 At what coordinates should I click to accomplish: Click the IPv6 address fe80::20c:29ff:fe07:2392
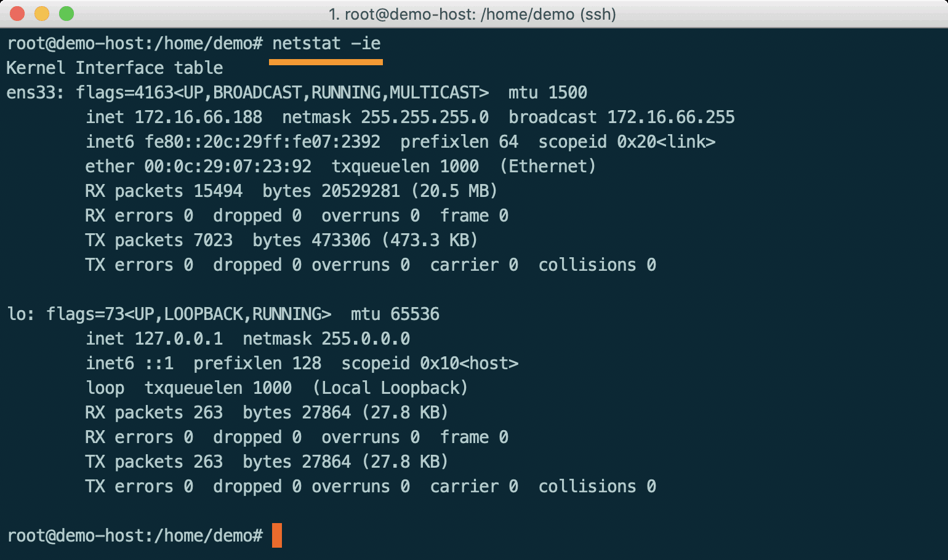point(262,142)
